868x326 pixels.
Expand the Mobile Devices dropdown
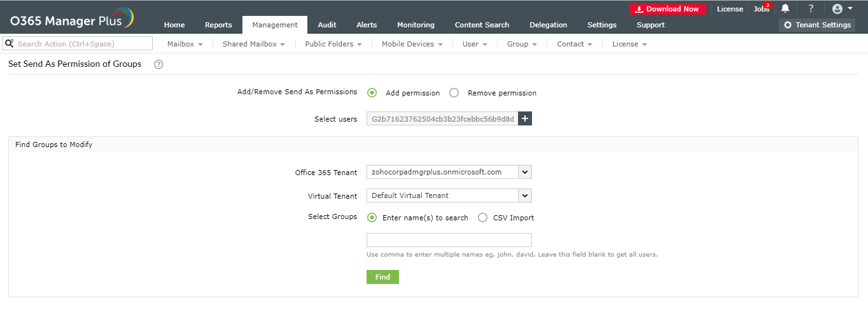tap(412, 44)
